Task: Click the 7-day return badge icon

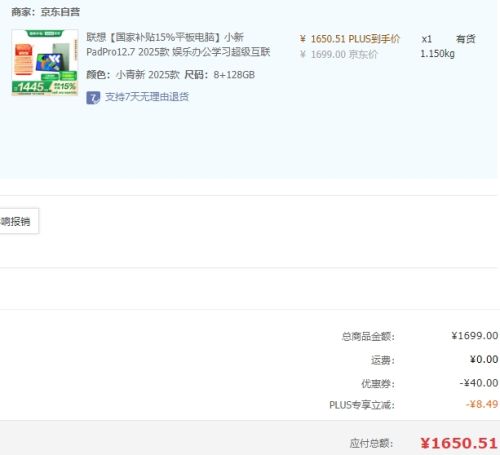Action: (x=93, y=97)
